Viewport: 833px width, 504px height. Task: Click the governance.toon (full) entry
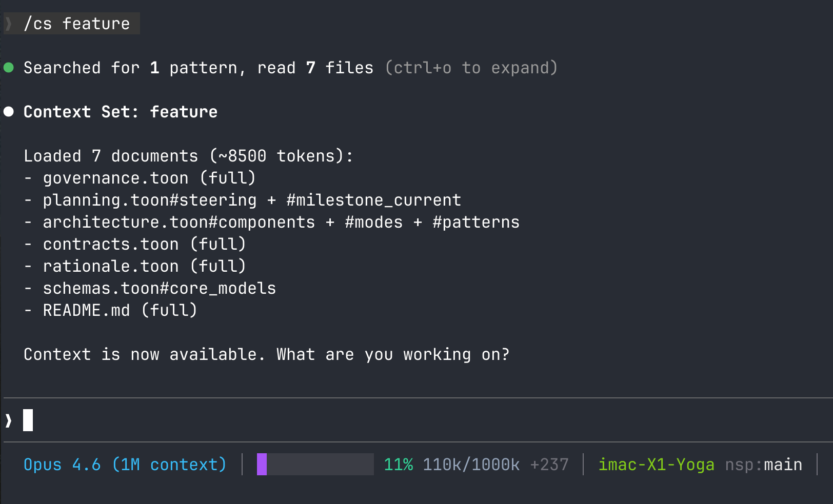point(149,178)
